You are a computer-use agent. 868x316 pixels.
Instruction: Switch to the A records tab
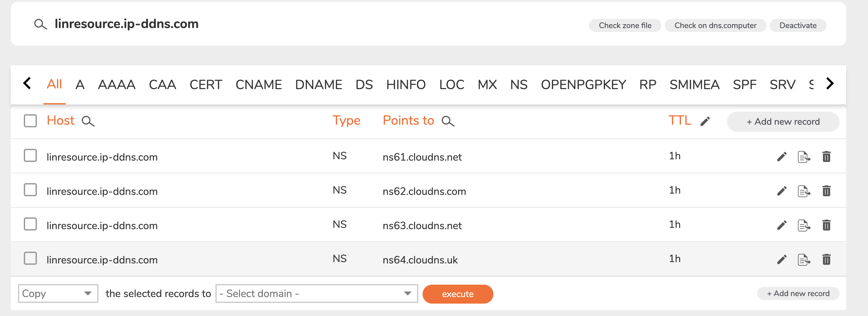tap(80, 85)
